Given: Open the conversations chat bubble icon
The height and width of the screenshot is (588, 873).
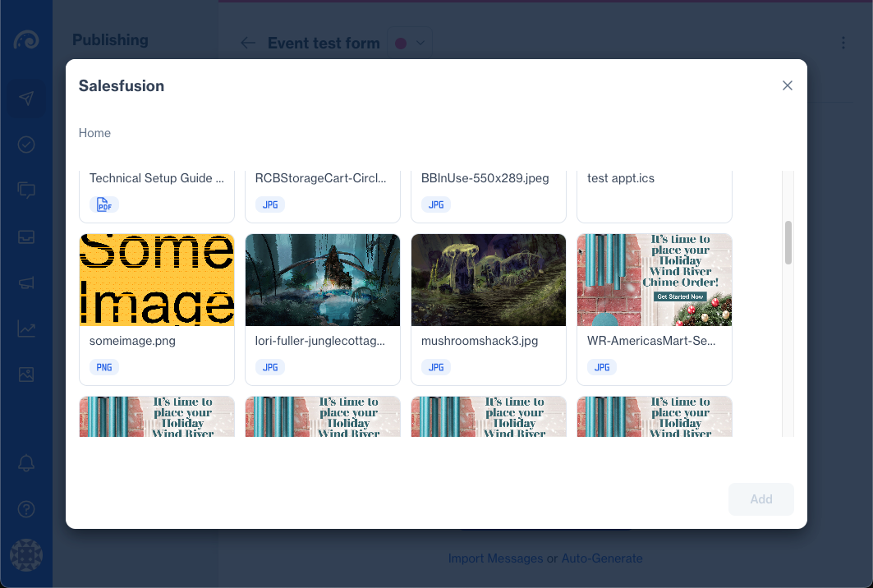Looking at the screenshot, I should coord(26,191).
